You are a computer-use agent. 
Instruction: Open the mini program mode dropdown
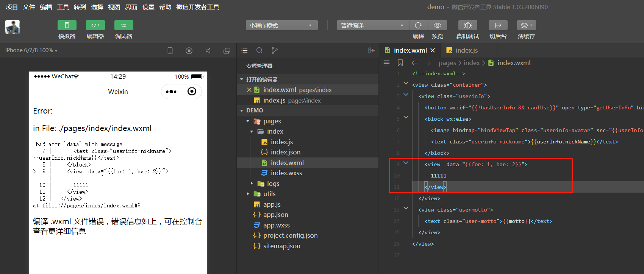point(281,25)
